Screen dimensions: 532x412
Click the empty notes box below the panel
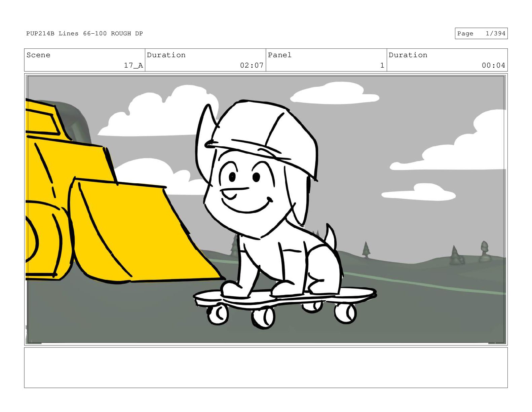[x=266, y=368]
